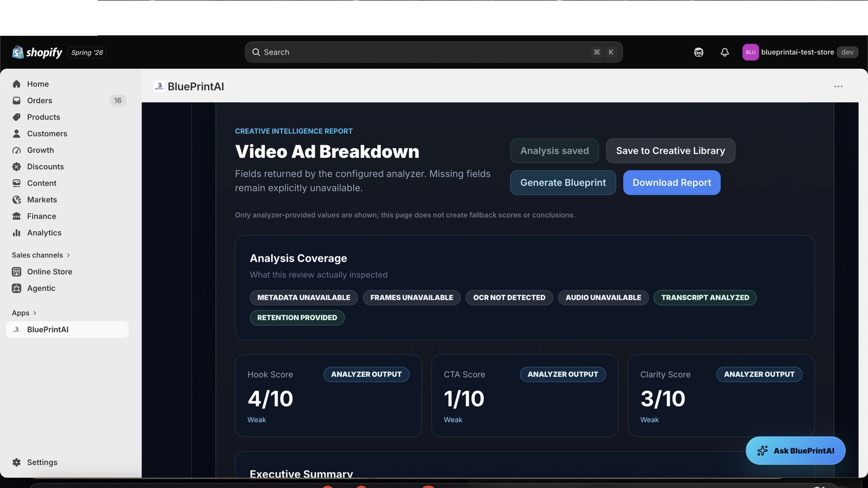868x488 pixels.
Task: Click CREATIVE INTELLIGENCE REPORT label
Action: point(293,131)
